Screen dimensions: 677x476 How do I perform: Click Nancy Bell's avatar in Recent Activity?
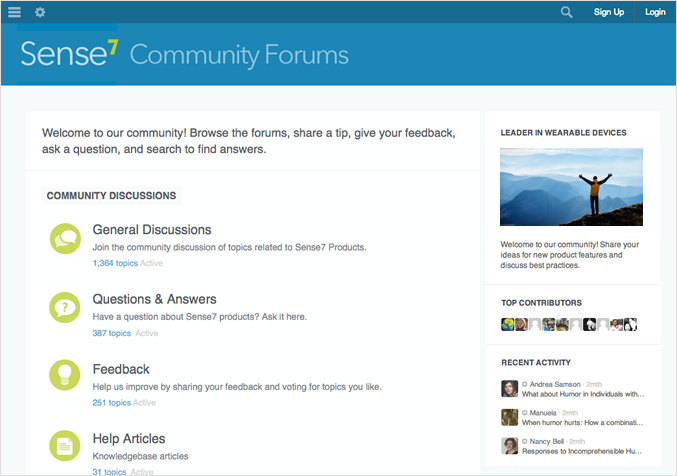pyautogui.click(x=509, y=446)
